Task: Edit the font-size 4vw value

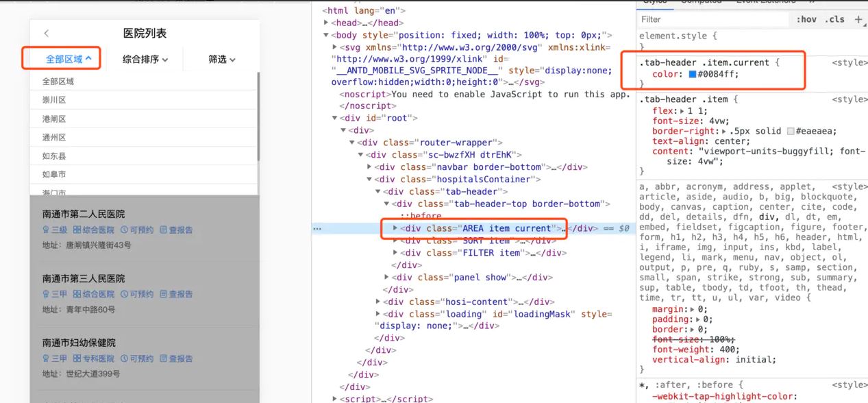Action: 699,121
